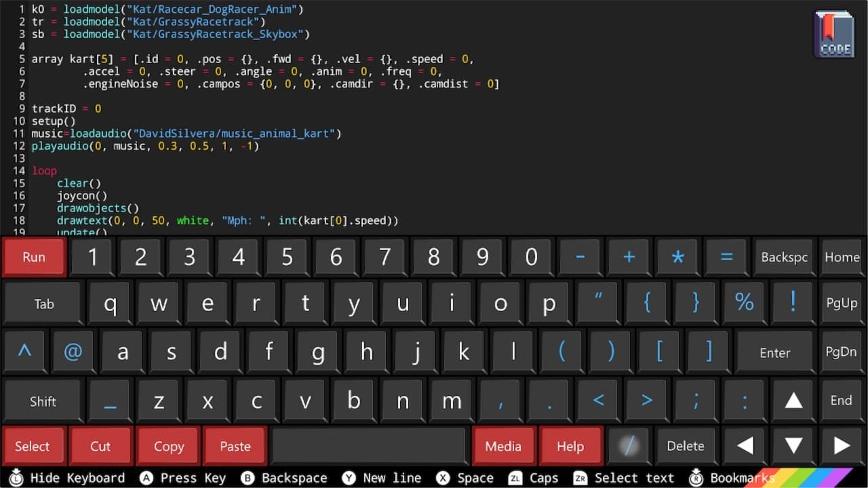
Task: Toggle the Shift key
Action: pyautogui.click(x=43, y=401)
